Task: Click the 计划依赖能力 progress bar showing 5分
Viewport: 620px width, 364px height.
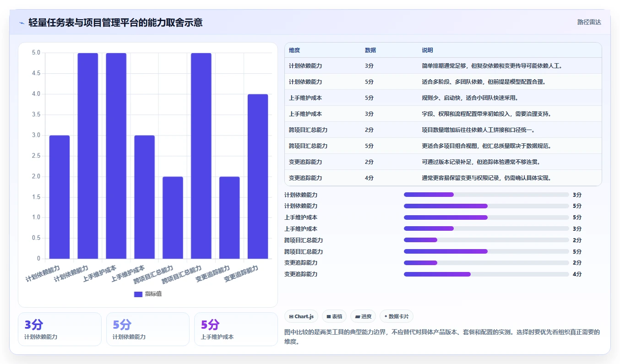Action: [x=486, y=206]
